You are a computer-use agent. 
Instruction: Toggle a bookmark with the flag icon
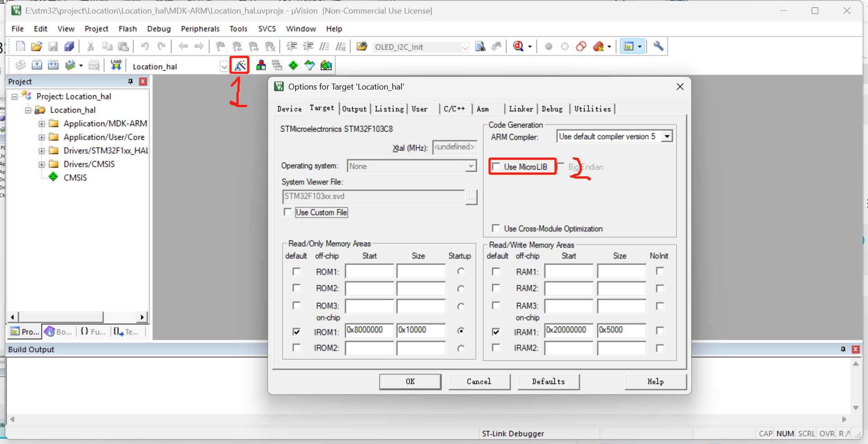(x=221, y=47)
